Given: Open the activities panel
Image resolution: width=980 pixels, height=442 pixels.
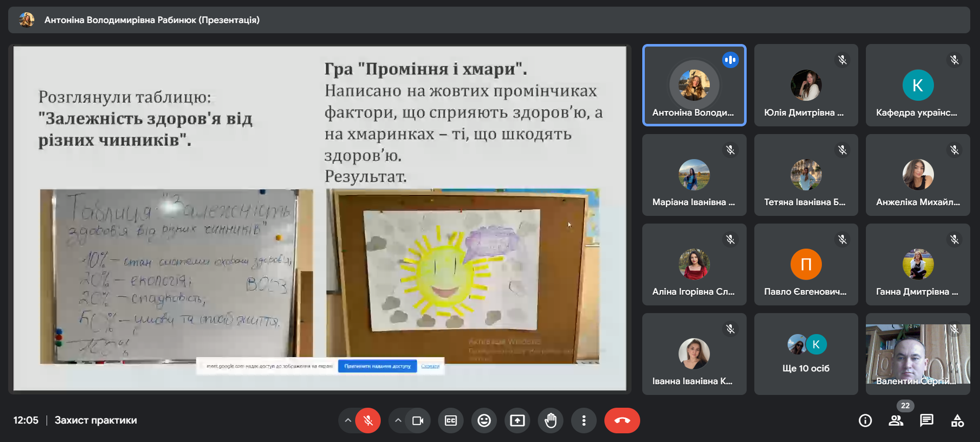Looking at the screenshot, I should pos(957,421).
